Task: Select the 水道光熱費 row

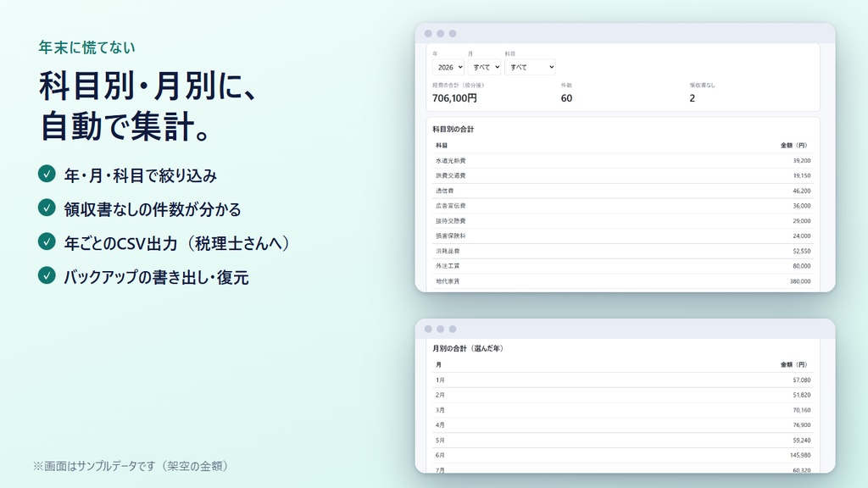Action: [623, 160]
